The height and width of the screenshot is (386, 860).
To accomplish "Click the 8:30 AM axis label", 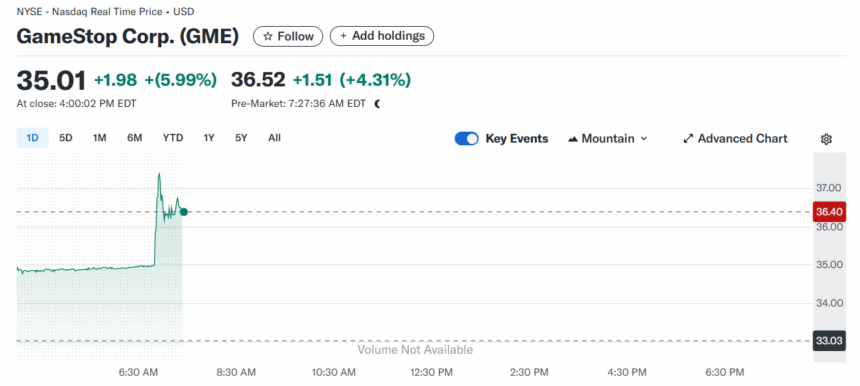I will click(236, 372).
